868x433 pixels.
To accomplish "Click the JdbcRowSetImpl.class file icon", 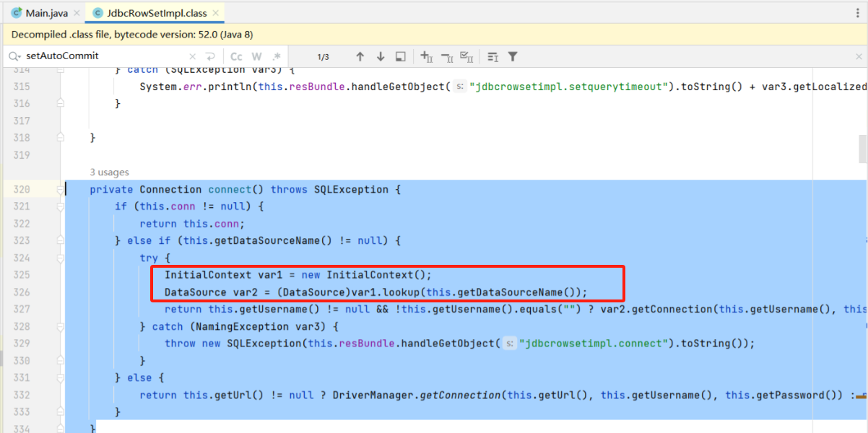I will click(x=97, y=13).
